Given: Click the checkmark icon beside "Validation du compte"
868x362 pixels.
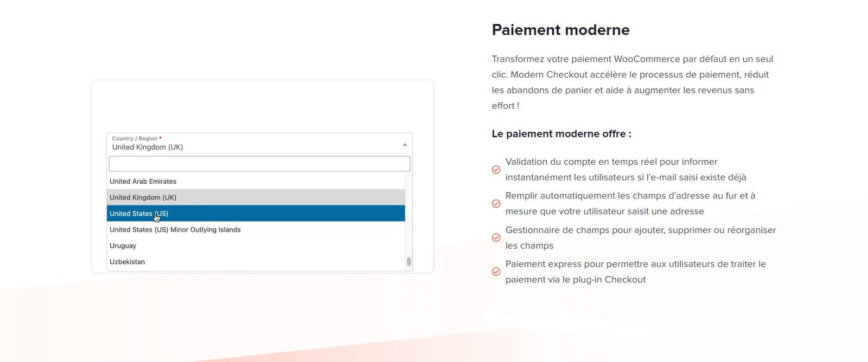Looking at the screenshot, I should point(496,170).
